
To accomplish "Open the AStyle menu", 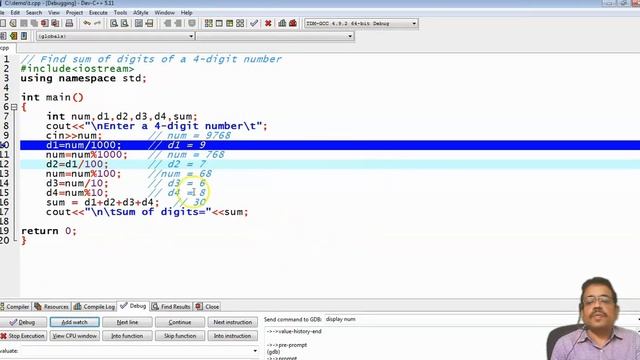I will [141, 13].
